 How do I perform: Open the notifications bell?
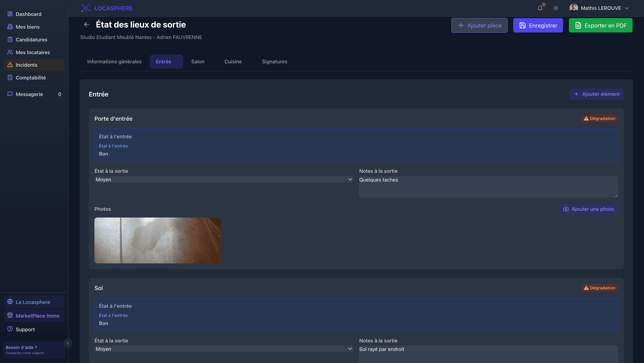tap(540, 8)
